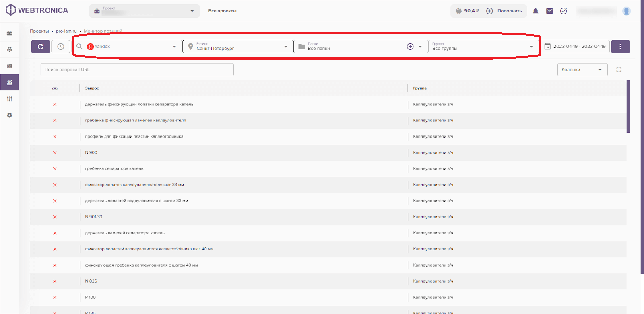Select query P 100
Image resolution: width=644 pixels, height=314 pixels.
91,298
